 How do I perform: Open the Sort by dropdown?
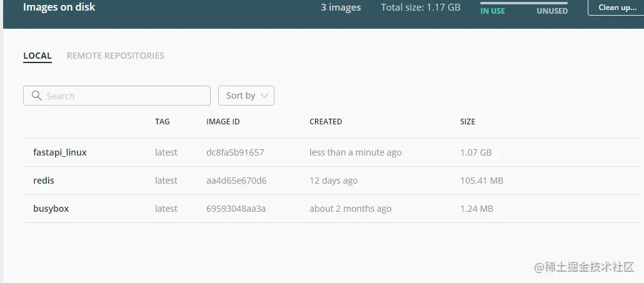coord(246,96)
